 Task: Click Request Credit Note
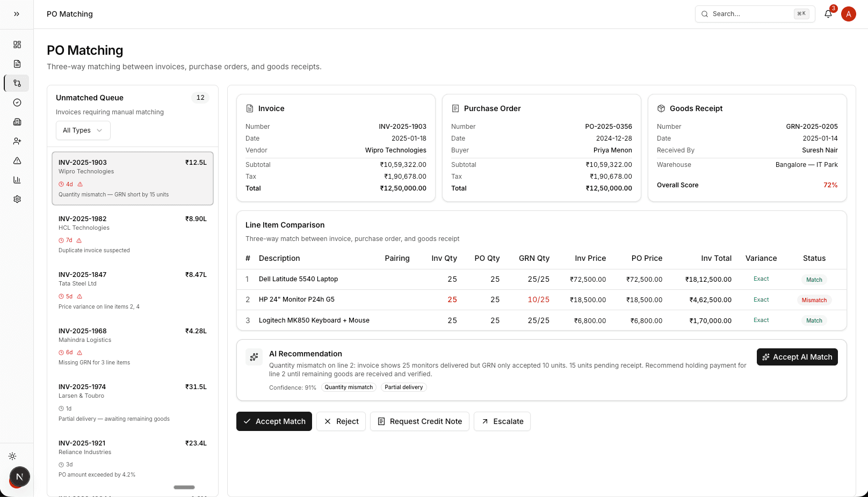(x=419, y=421)
